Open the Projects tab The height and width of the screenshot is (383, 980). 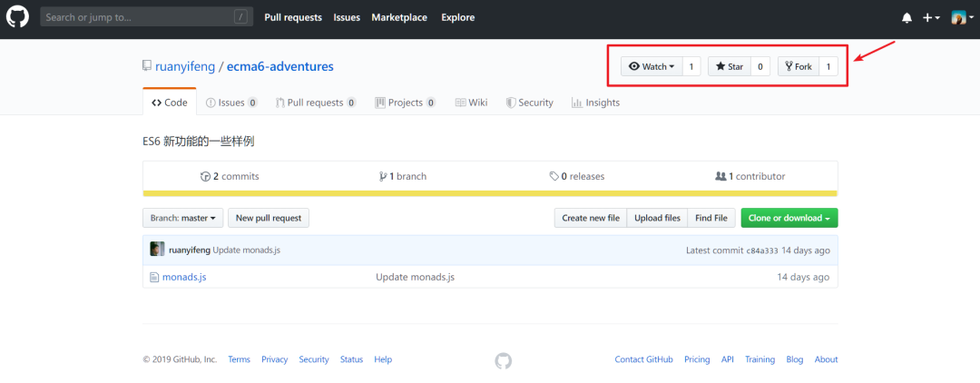[405, 103]
